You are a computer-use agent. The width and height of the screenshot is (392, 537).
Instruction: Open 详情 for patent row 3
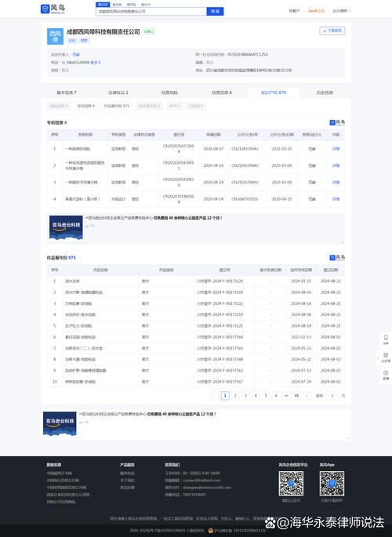[x=336, y=182]
